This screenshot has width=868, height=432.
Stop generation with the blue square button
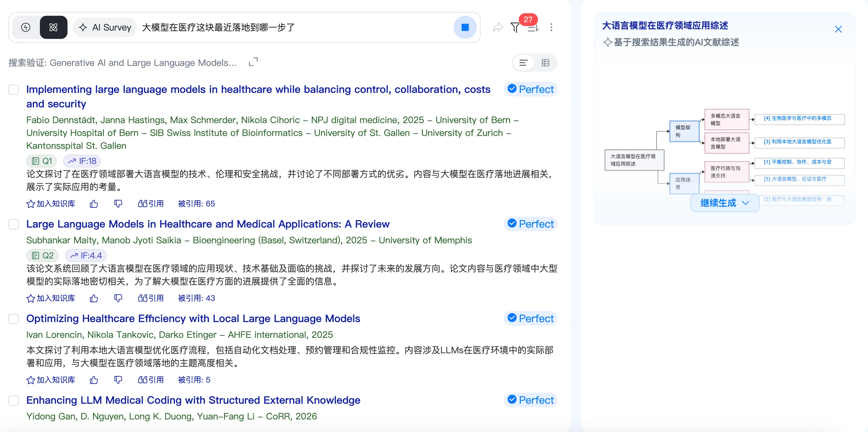click(x=465, y=27)
